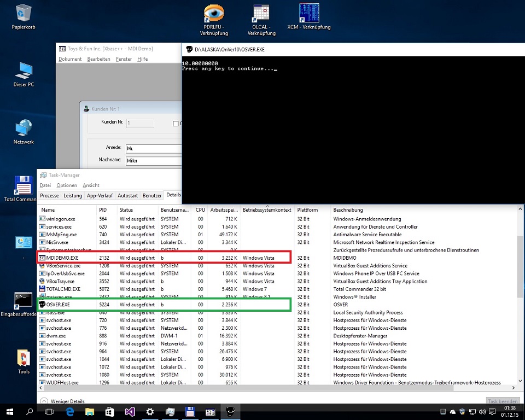Click the scroll-down arrow of process list
Screen dimensions: 525x420
[520, 381]
